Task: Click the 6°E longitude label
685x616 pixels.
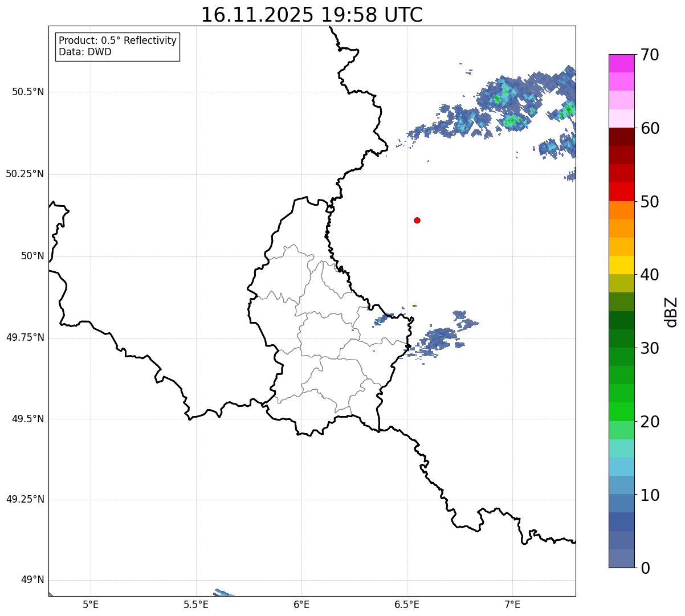Action: (301, 604)
